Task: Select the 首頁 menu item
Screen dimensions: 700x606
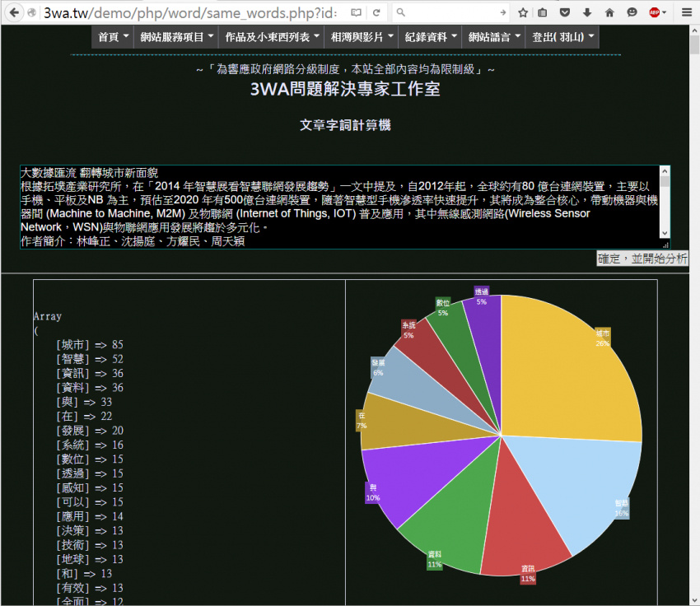Action: tap(109, 36)
